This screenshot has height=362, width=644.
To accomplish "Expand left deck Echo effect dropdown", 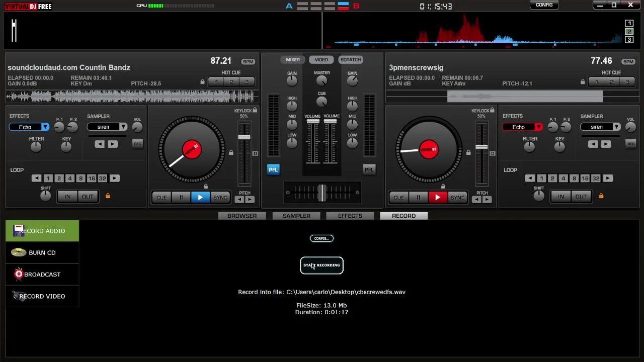I will tap(45, 127).
